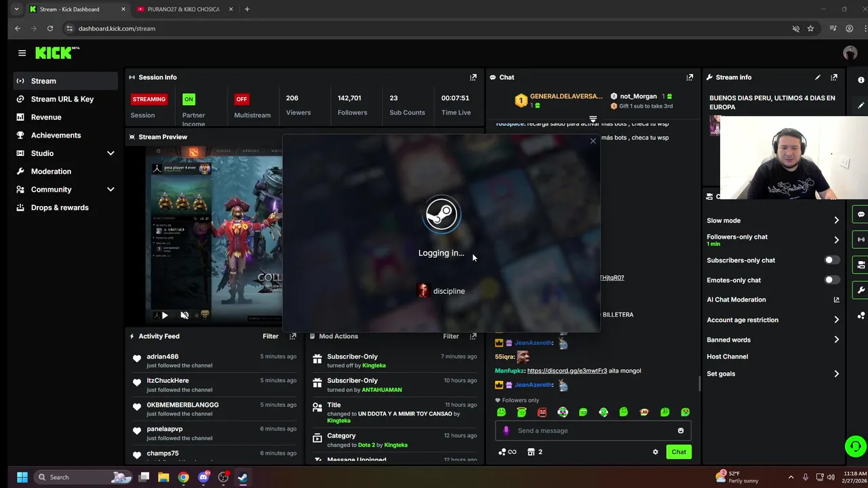Viewport: 868px width, 488px height.
Task: Open the Mod Actions Filter
Action: tap(451, 336)
